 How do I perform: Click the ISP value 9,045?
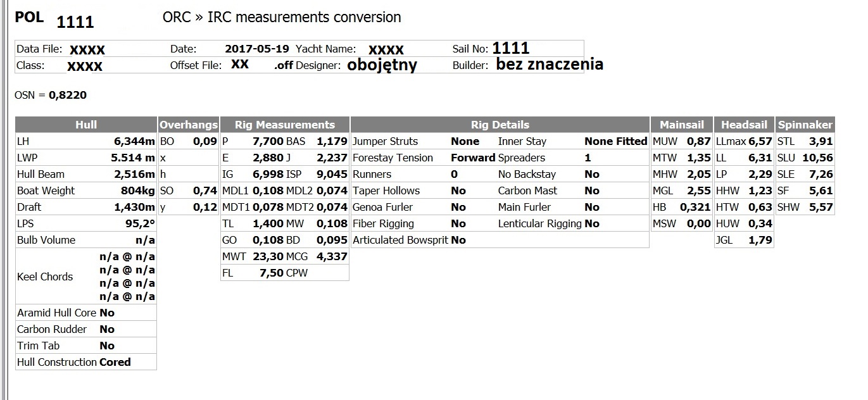(x=332, y=174)
